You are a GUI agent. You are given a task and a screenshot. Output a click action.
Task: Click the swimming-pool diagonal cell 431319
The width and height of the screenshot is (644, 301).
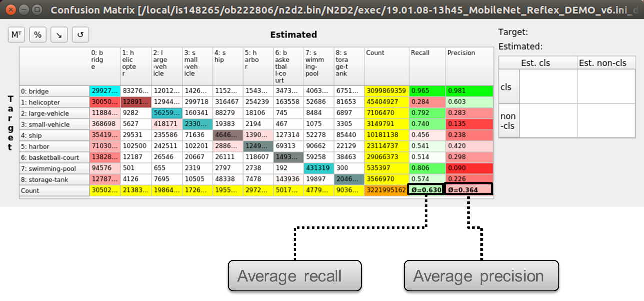click(x=318, y=168)
